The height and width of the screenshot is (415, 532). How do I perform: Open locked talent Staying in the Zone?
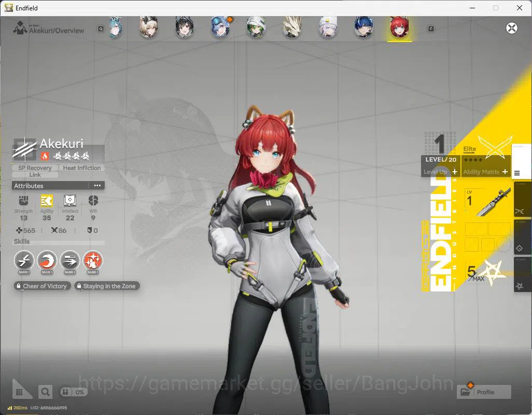(107, 286)
